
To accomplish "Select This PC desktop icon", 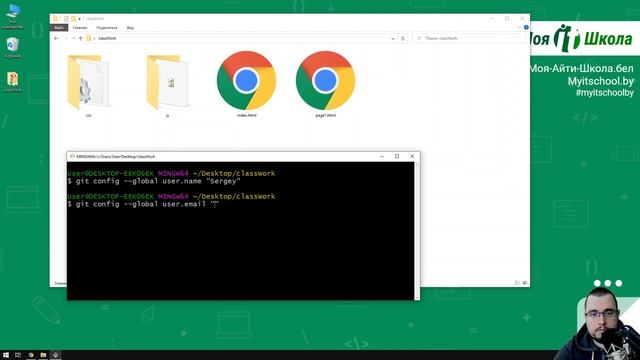I will tap(12, 16).
